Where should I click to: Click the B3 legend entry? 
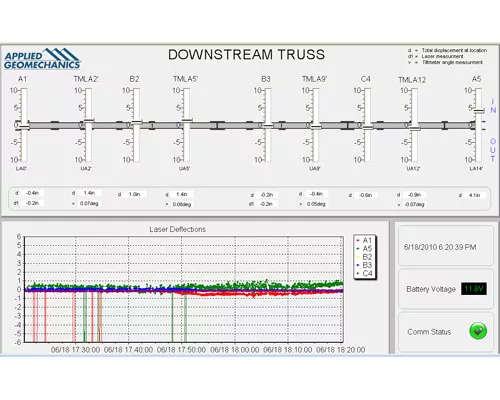364,265
